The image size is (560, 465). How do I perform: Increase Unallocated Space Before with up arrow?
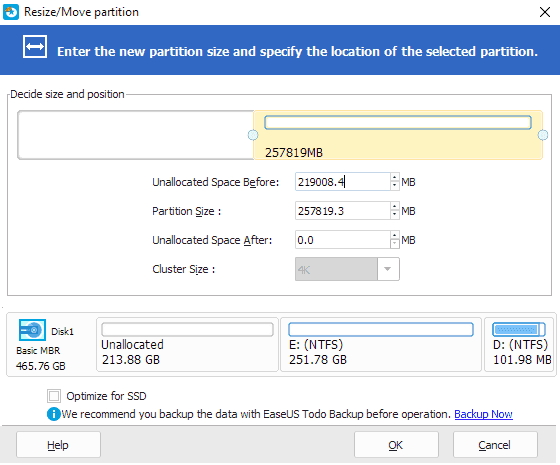394,178
